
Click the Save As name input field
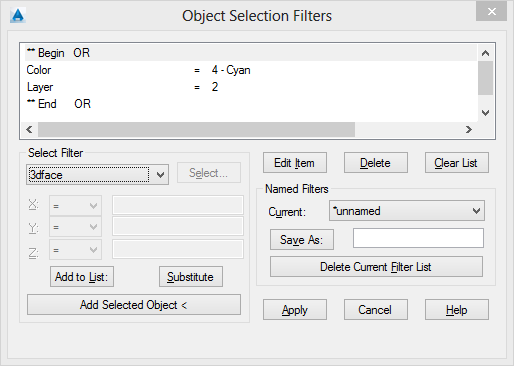[x=418, y=238]
